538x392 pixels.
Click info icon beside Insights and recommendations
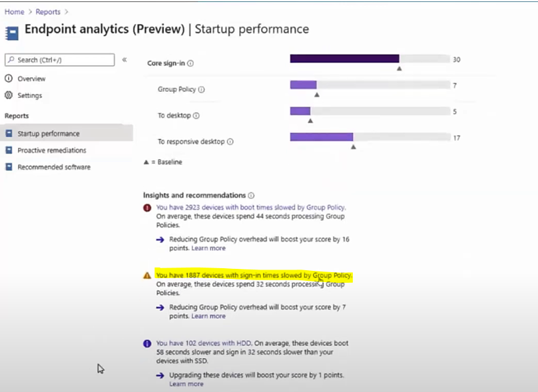(251, 196)
